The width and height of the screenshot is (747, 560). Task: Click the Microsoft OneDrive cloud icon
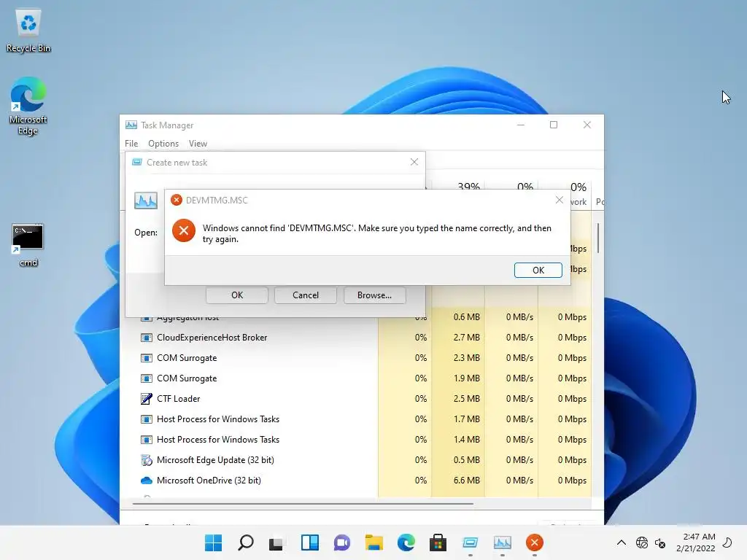click(x=146, y=481)
